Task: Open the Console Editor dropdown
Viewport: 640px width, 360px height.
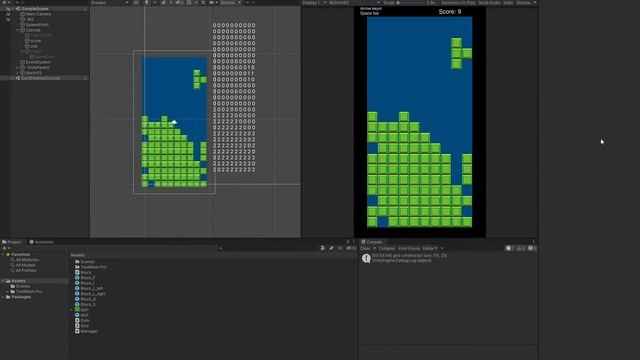Action: pyautogui.click(x=430, y=248)
